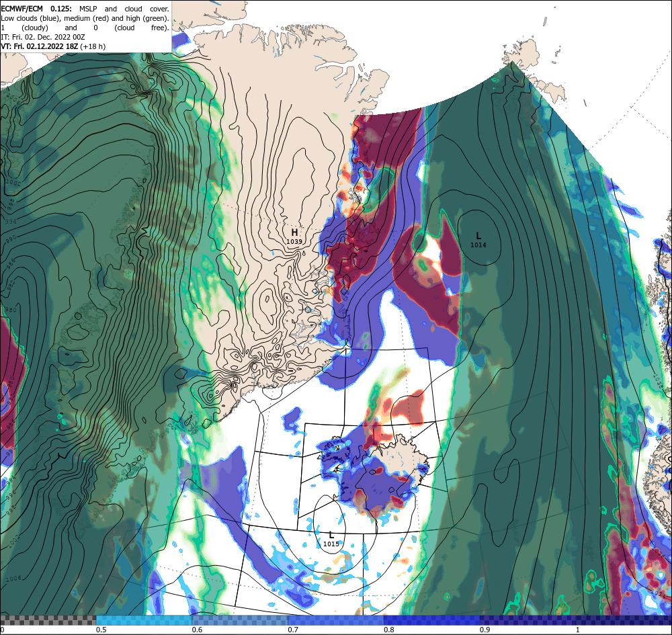Viewport: 672px width, 635px height.
Task: Click the 'IT: Fri. 02. Dec. 2022 00Z' line
Action: (x=43, y=37)
